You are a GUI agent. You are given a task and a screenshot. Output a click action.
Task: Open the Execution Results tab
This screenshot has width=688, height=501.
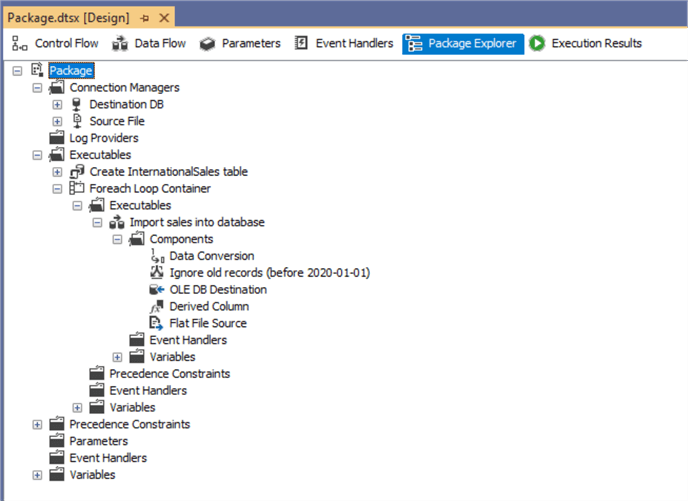586,43
